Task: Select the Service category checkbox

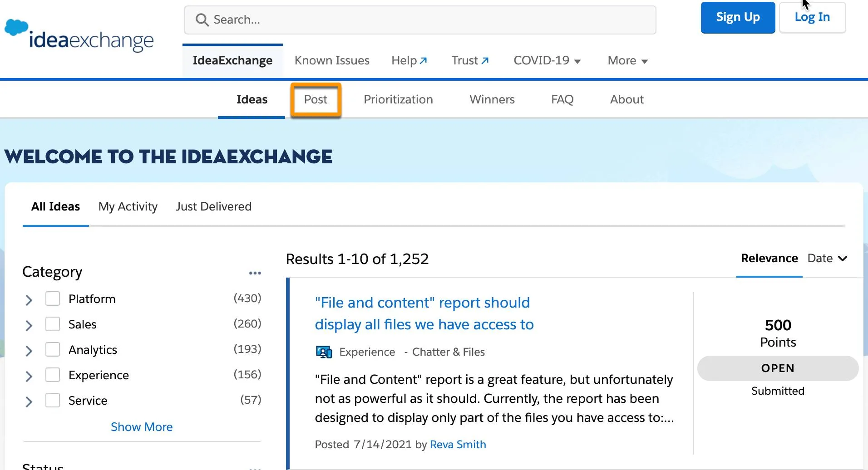Action: pyautogui.click(x=53, y=401)
